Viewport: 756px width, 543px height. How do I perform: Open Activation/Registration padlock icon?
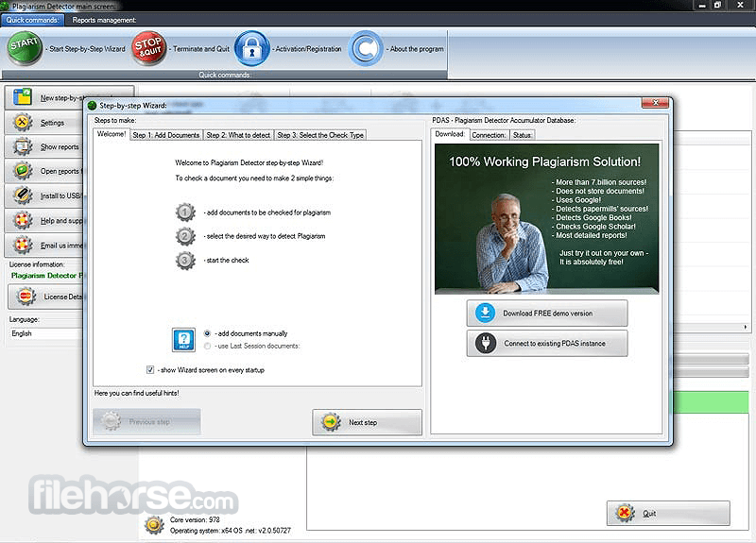click(251, 48)
